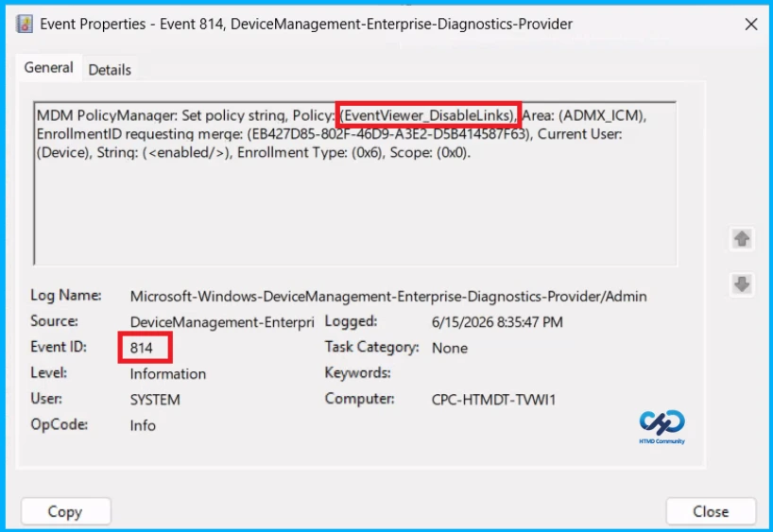This screenshot has height=532, width=773.
Task: Click the X in the title bar
Action: coord(751,24)
